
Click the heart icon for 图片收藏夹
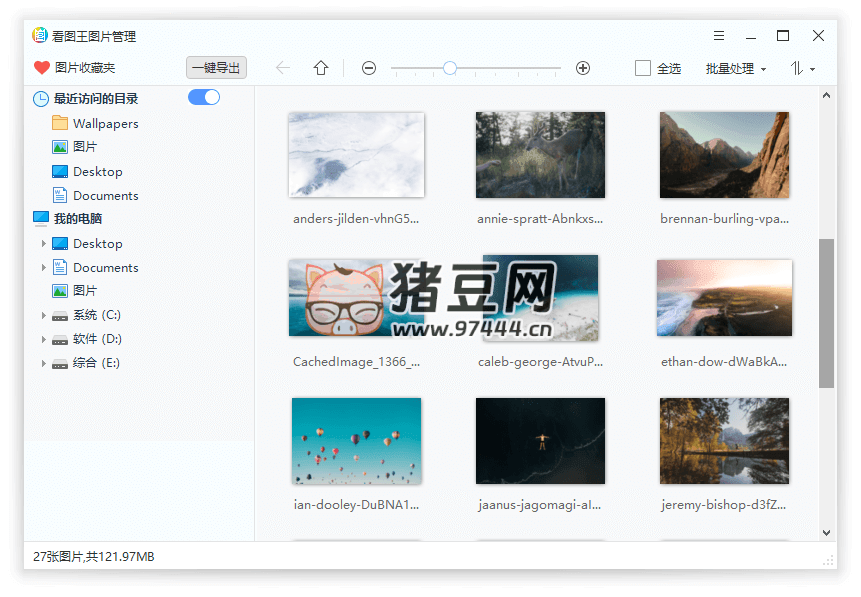click(42, 68)
